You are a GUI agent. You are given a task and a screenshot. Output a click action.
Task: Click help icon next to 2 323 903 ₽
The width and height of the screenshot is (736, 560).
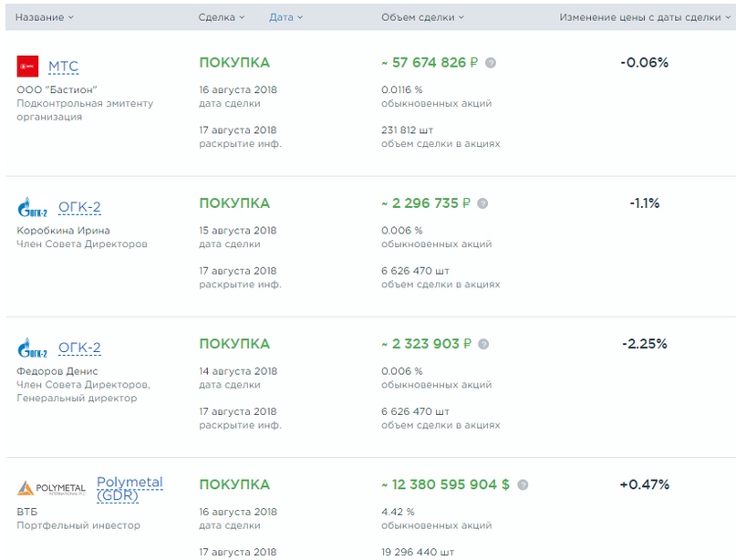coord(483,344)
